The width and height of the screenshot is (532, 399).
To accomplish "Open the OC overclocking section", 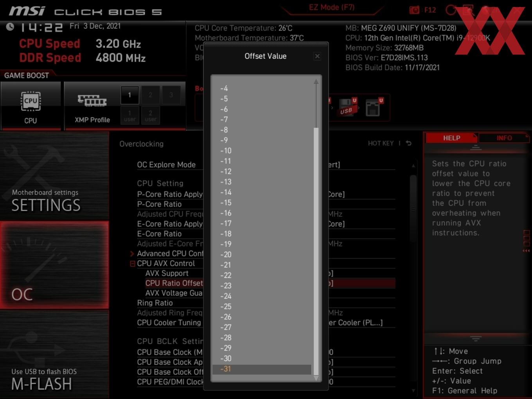I will pyautogui.click(x=54, y=265).
